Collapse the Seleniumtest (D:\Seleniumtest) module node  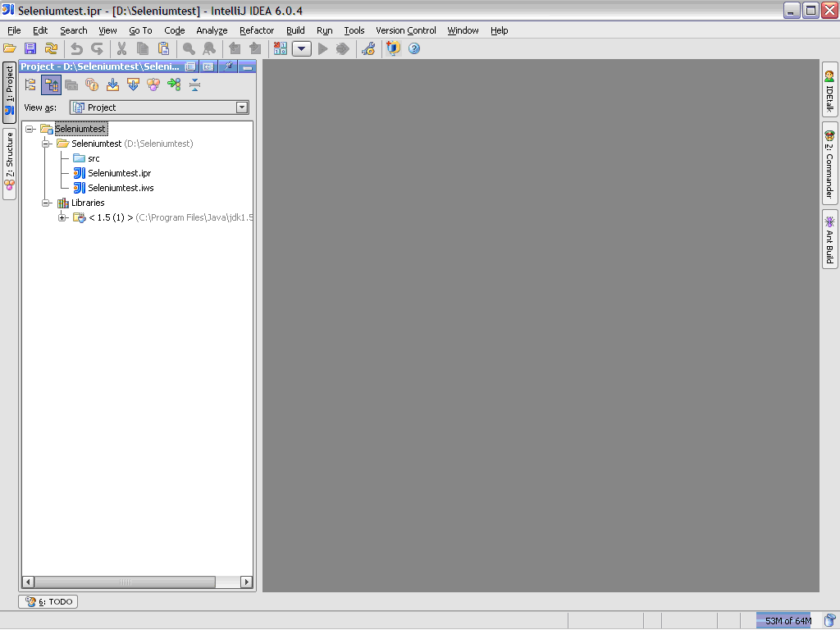46,144
